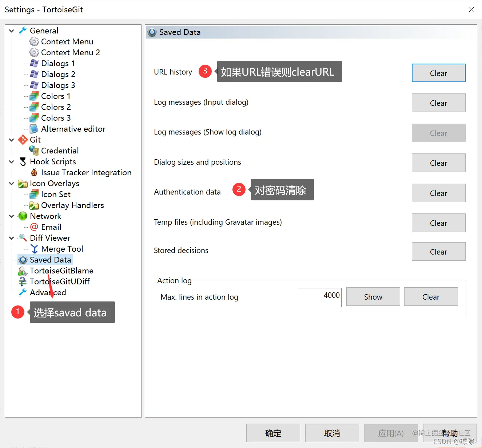Screen dimensions: 482x448
Task: Click the Dialogs 2 windows icon
Action: click(34, 74)
